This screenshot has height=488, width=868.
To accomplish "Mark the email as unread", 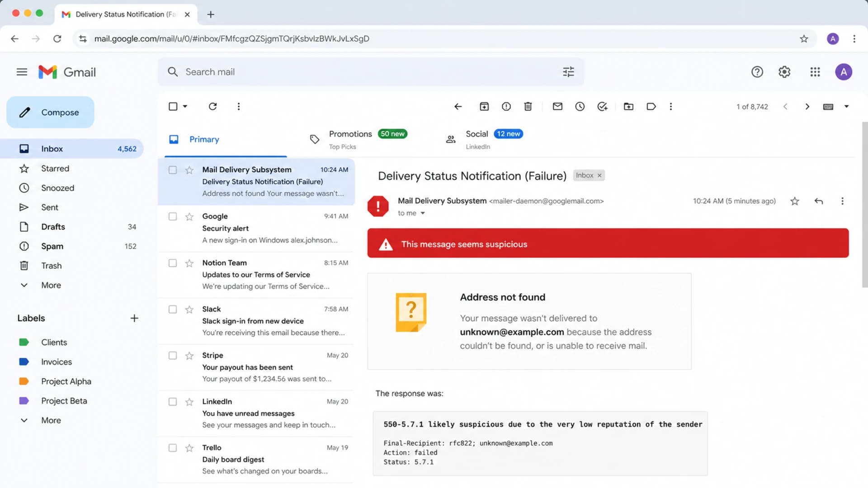I will click(557, 107).
